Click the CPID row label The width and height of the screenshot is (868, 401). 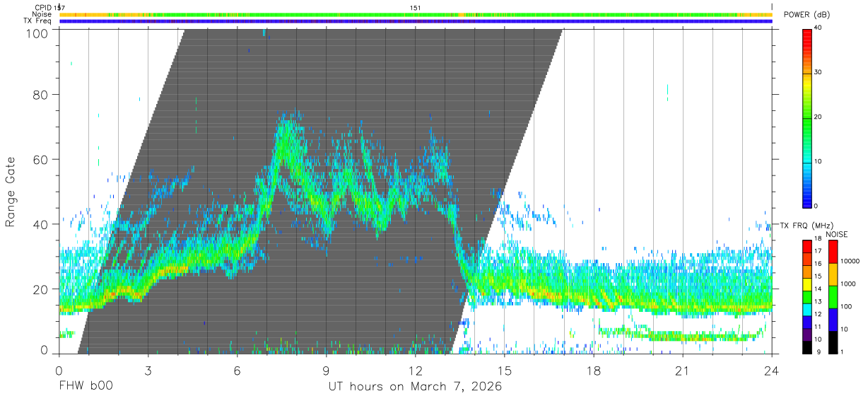[43, 8]
